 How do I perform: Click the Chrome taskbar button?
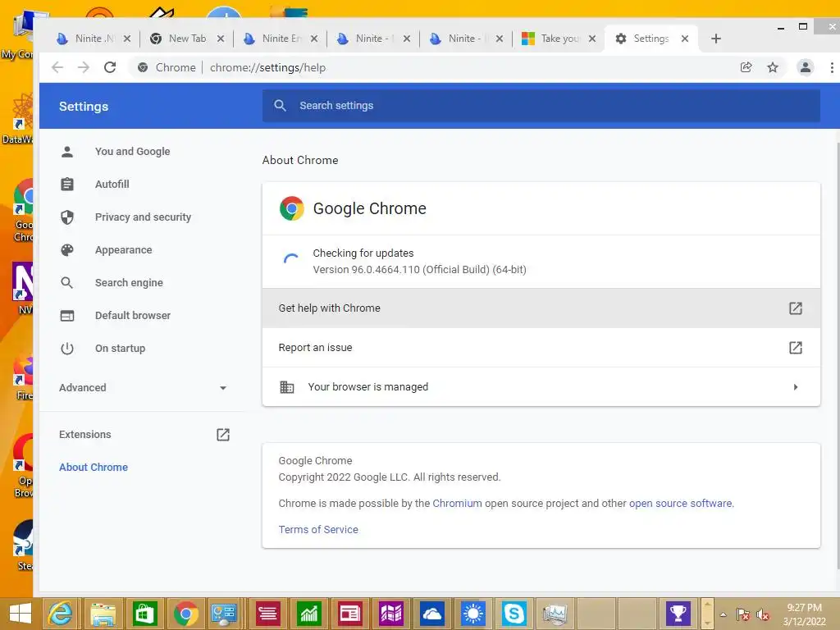click(x=185, y=613)
